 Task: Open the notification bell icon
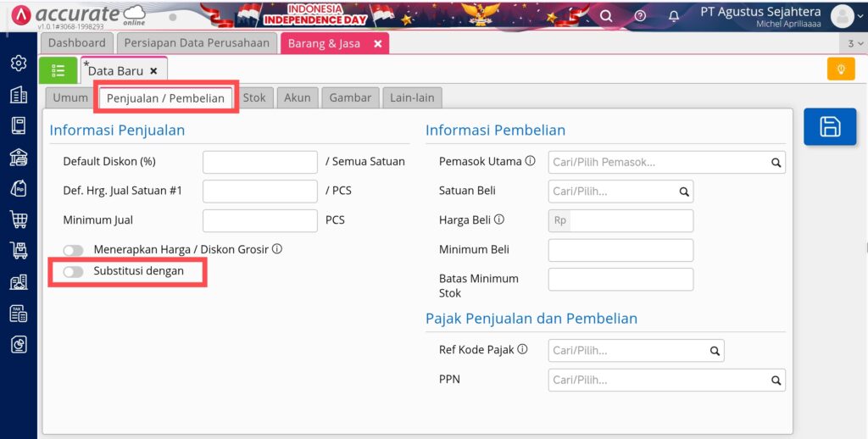[674, 16]
